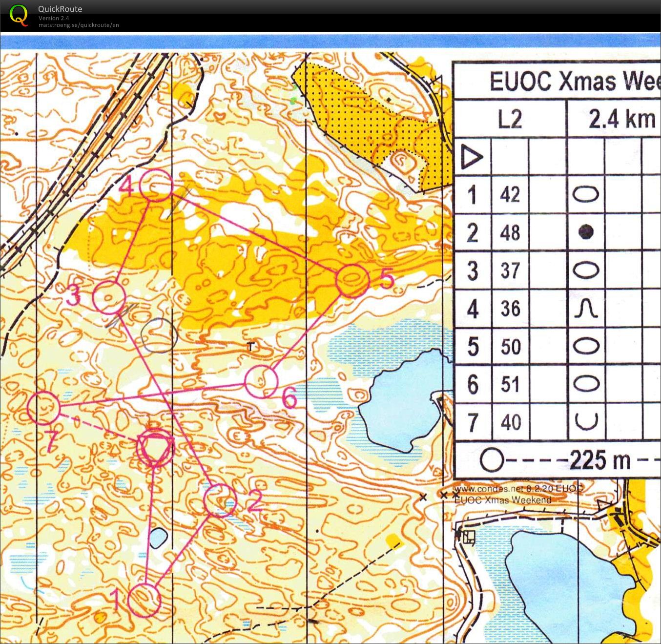Click the finish circle symbol in the table's last row
The height and width of the screenshot is (644, 661).
pos(491,460)
